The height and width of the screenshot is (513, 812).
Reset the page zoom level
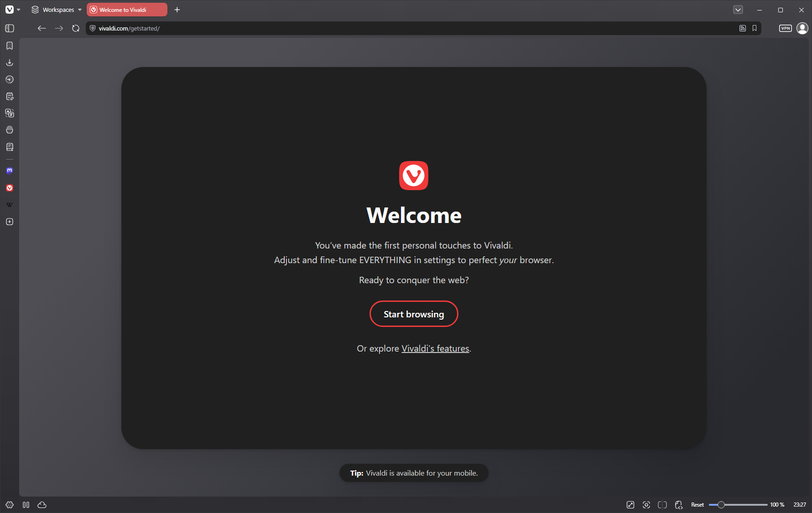click(697, 505)
